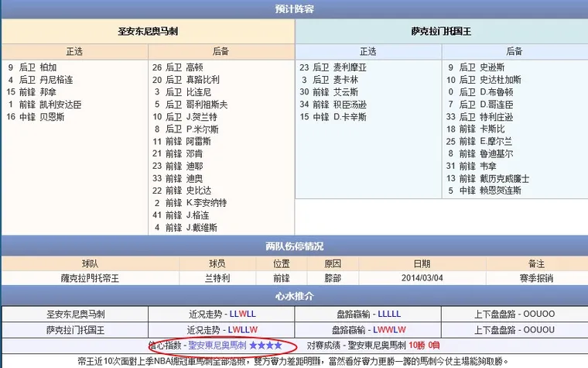Select Kings starter 3 后卫 麦卡林
588x368 pixels.
pos(330,80)
